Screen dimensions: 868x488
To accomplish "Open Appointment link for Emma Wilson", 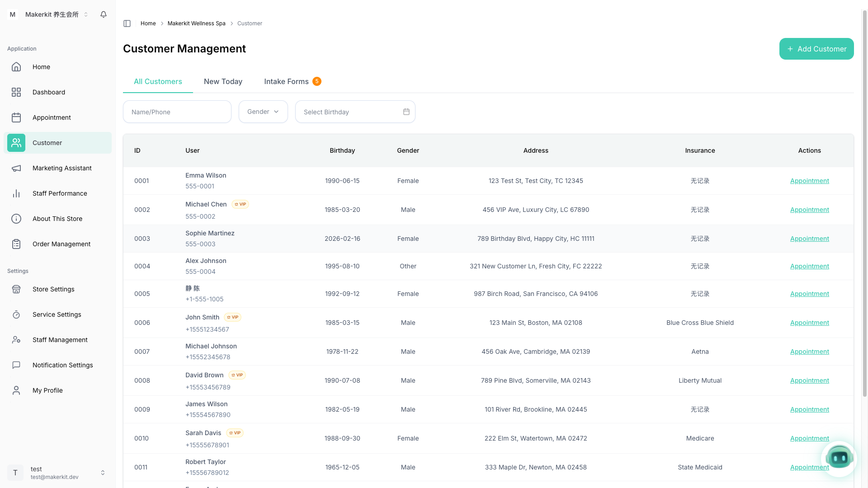I will click(809, 181).
